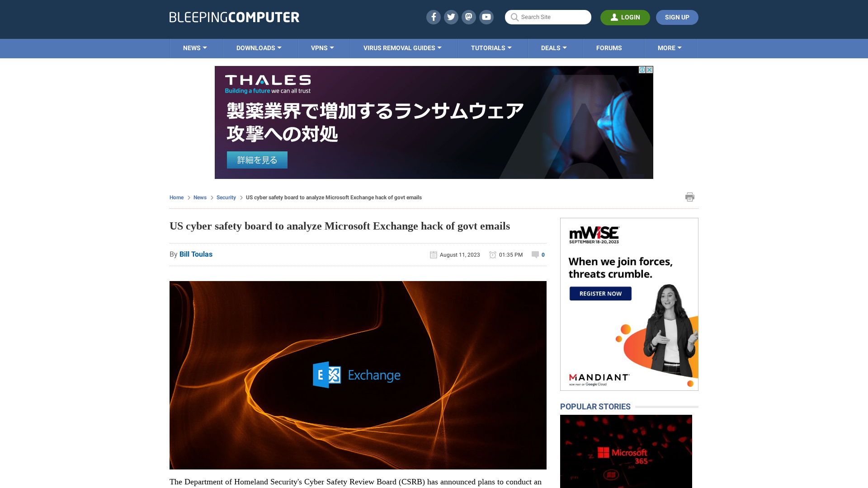Click the search input field
The image size is (868, 488).
[548, 17]
